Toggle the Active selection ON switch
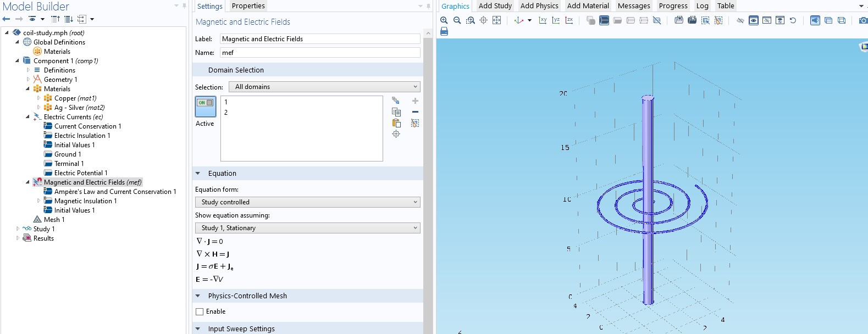The height and width of the screenshot is (334, 868). click(206, 106)
